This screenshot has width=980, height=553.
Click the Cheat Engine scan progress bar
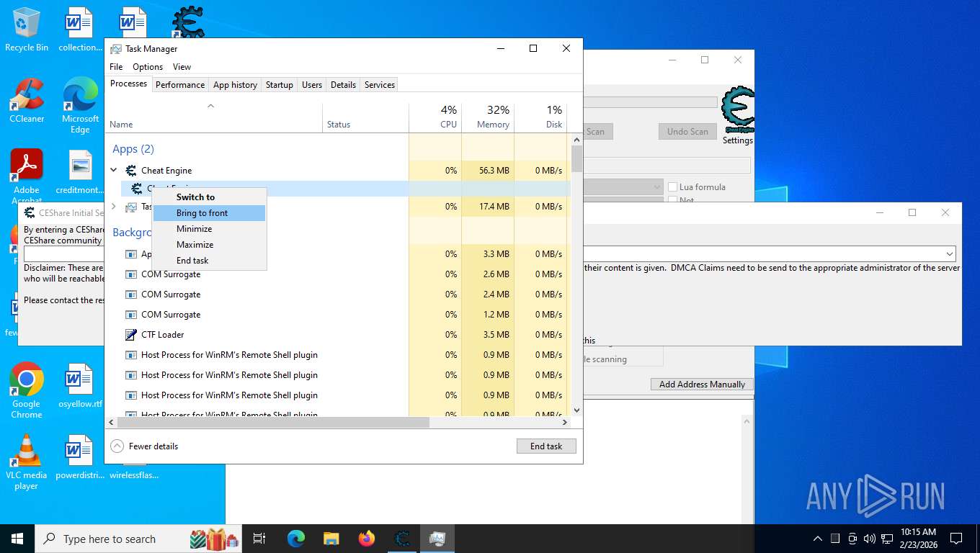650,103
